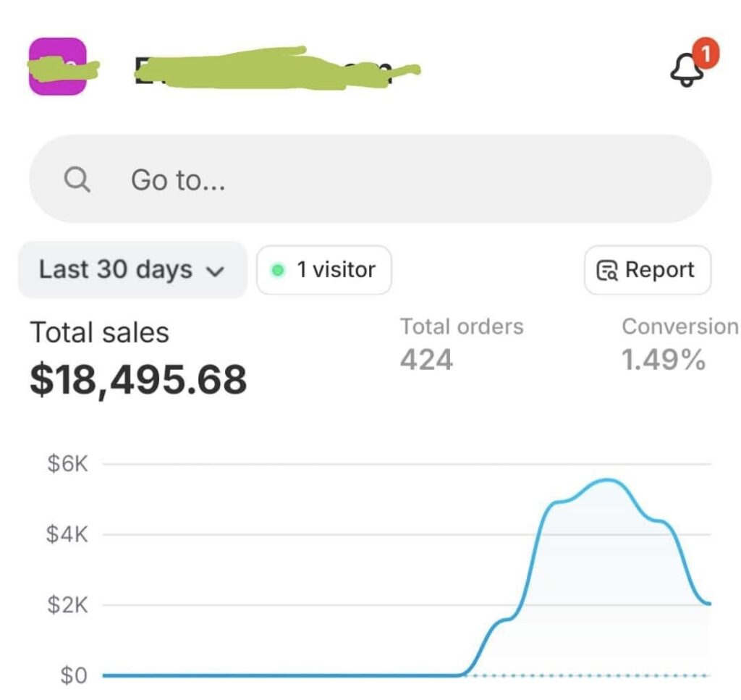The height and width of the screenshot is (700, 741).
Task: Open the Last 30 days date range selector
Action: pyautogui.click(x=132, y=270)
